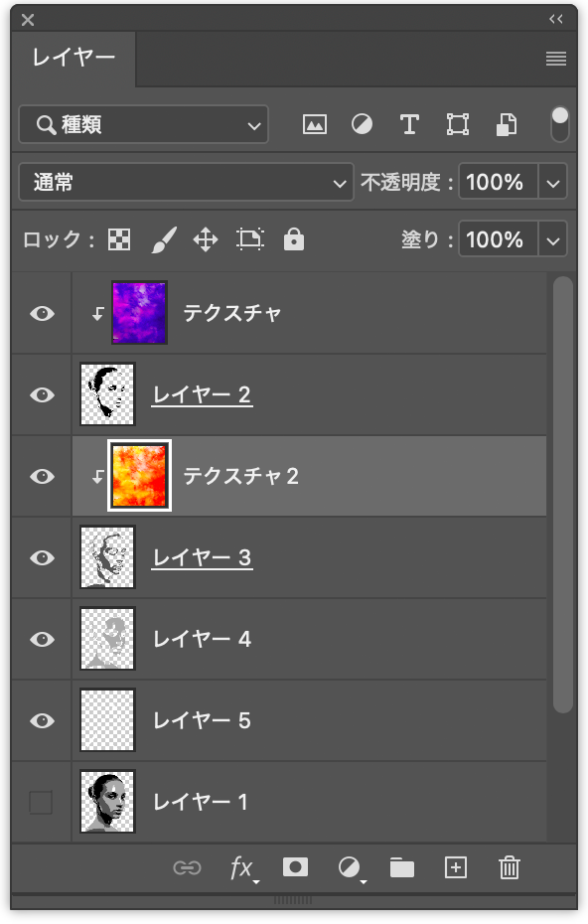The height and width of the screenshot is (924, 588).
Task: Open the 種類 filter type dropdown
Action: 144,124
